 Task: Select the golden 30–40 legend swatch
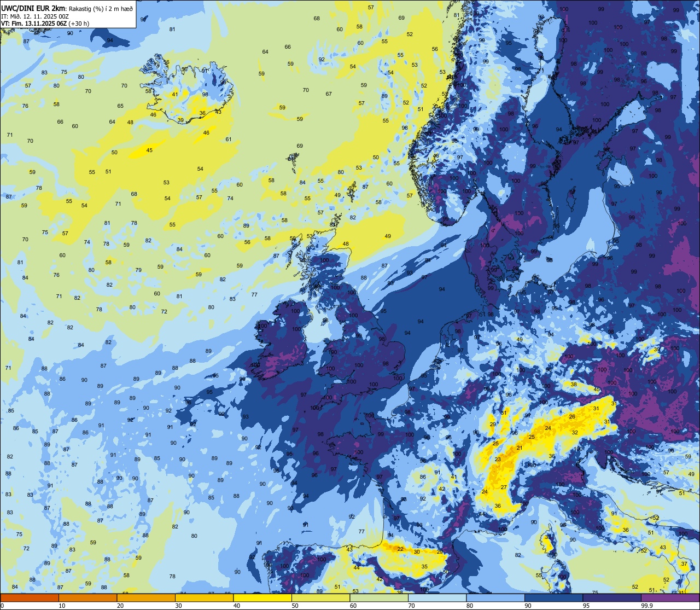tap(204, 597)
